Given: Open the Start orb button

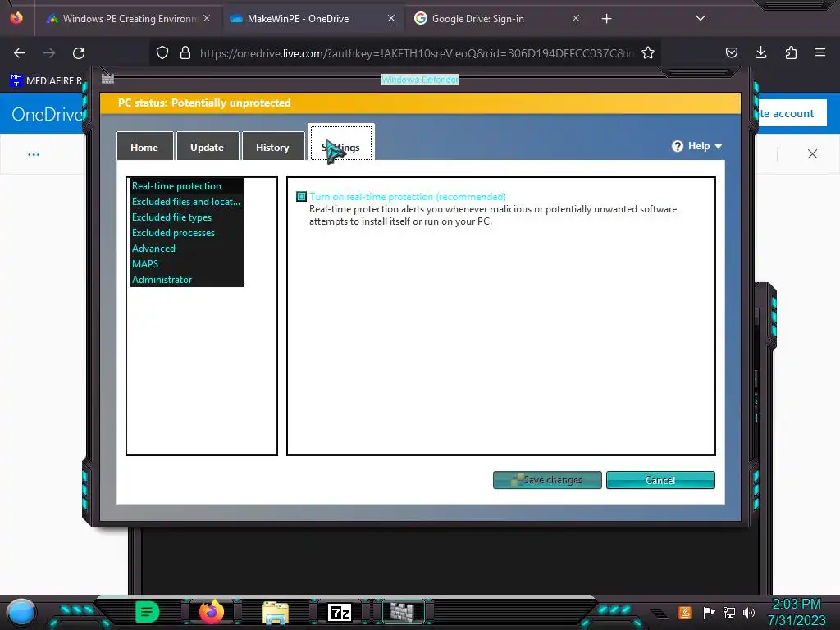Looking at the screenshot, I should [x=21, y=612].
